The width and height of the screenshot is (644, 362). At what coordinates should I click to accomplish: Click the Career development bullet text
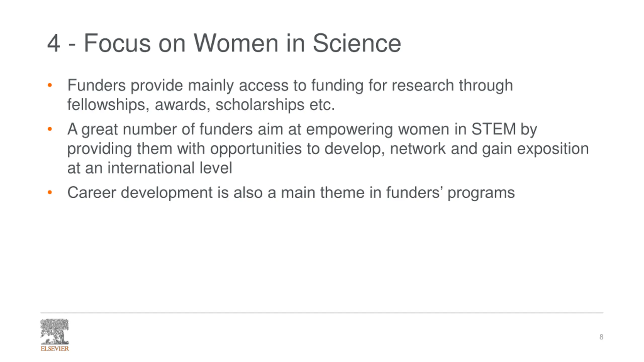[291, 193]
